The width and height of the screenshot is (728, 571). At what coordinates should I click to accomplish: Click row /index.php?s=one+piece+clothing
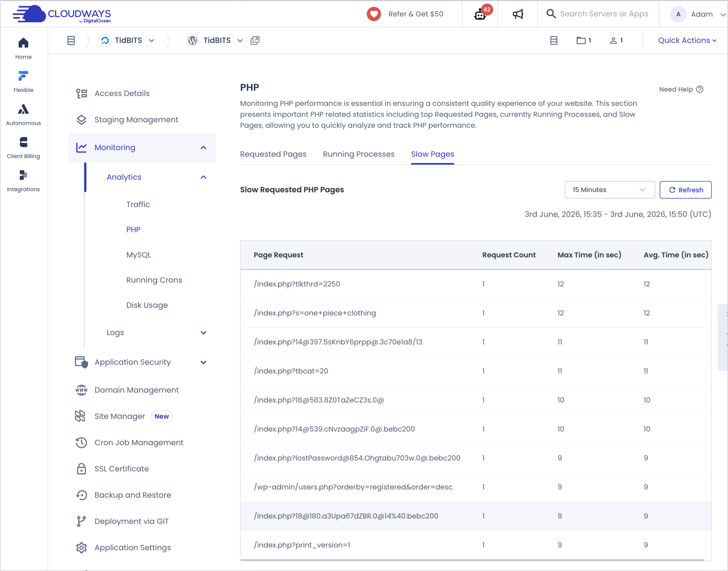coord(476,313)
